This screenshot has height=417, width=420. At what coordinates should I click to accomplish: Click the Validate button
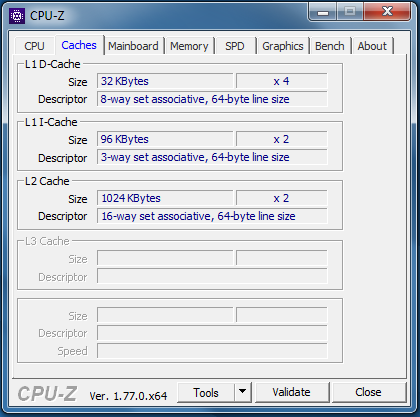click(292, 392)
